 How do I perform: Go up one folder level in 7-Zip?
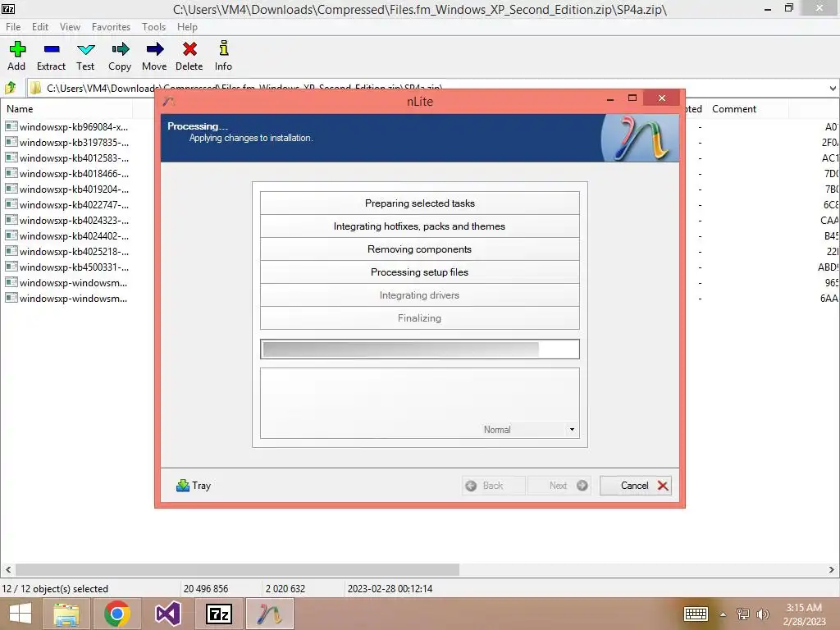pos(10,87)
